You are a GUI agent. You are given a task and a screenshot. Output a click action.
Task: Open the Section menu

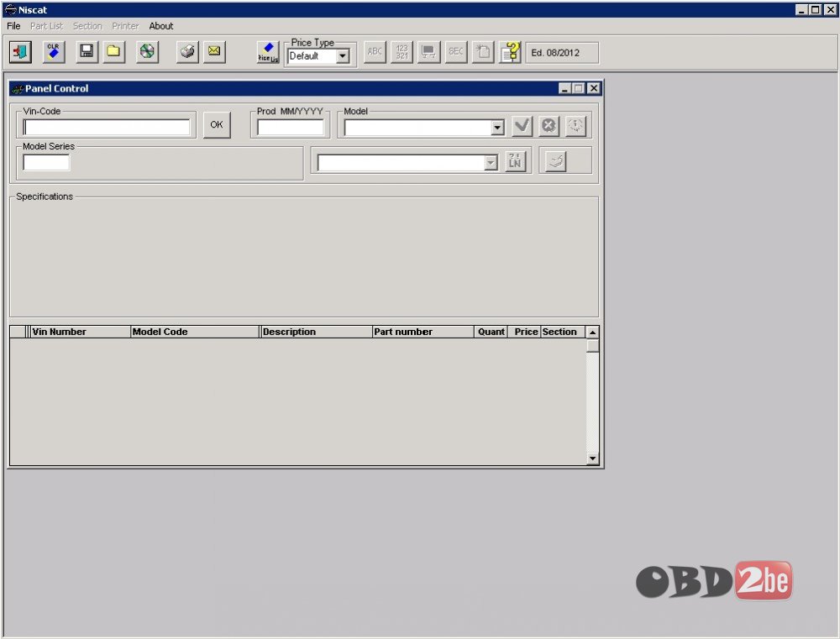87,26
